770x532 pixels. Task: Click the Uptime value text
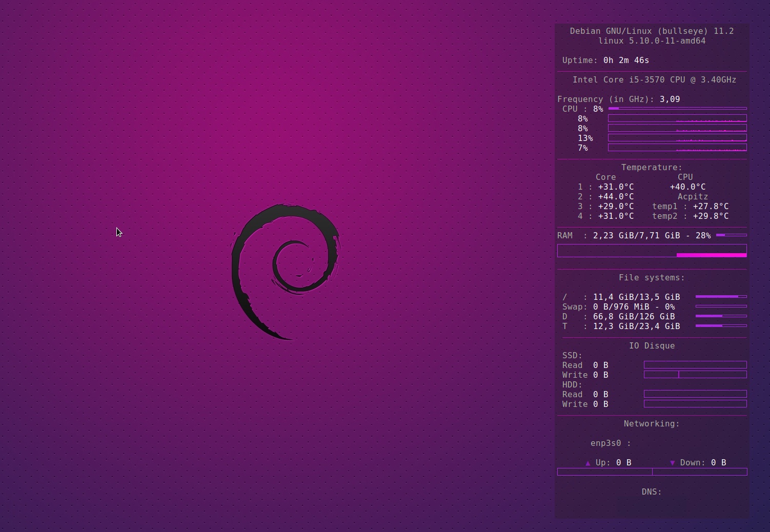pos(626,60)
